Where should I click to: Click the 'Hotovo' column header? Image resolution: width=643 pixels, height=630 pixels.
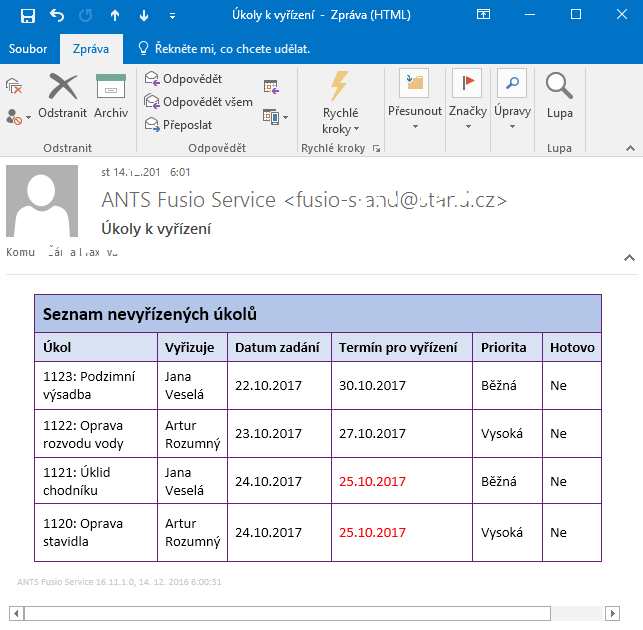click(x=572, y=347)
